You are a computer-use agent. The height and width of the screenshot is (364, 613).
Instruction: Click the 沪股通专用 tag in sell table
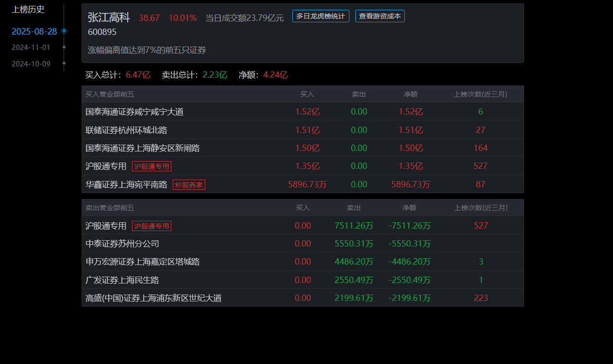(151, 226)
